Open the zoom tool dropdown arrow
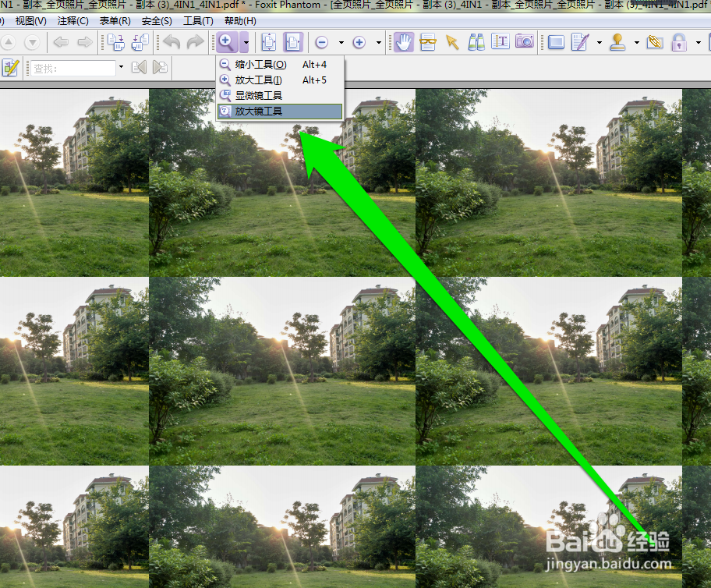The height and width of the screenshot is (588, 711). pos(246,42)
